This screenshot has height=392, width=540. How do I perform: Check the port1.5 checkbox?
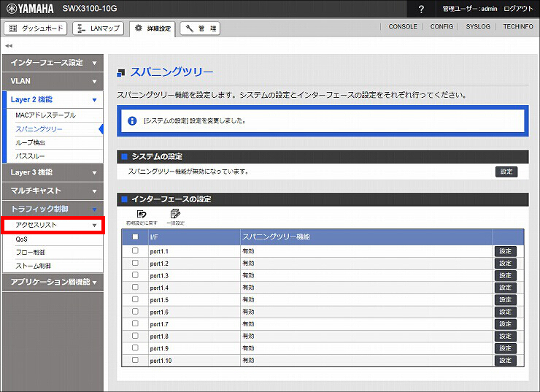pos(135,299)
